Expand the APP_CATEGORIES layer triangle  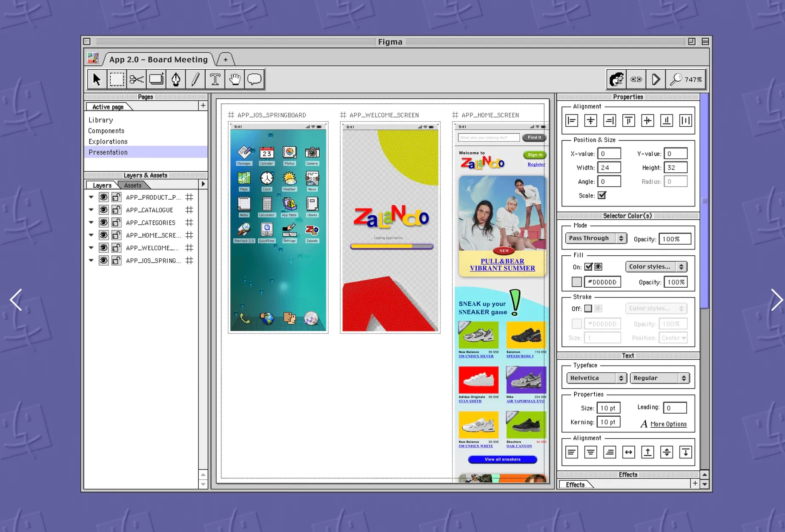point(91,223)
